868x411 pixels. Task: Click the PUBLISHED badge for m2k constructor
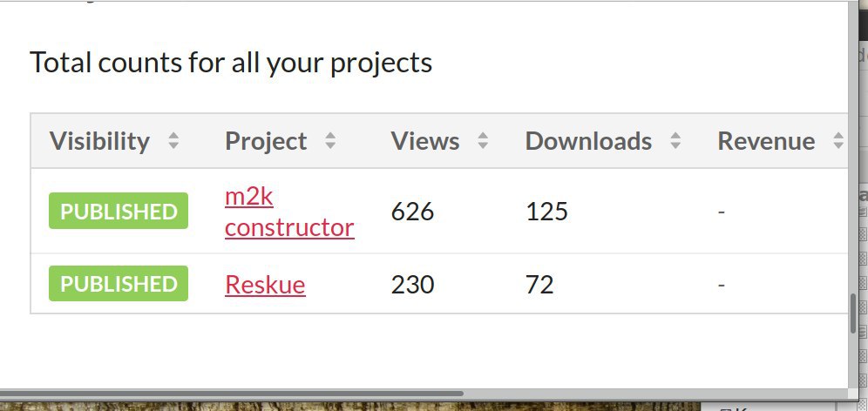click(119, 211)
